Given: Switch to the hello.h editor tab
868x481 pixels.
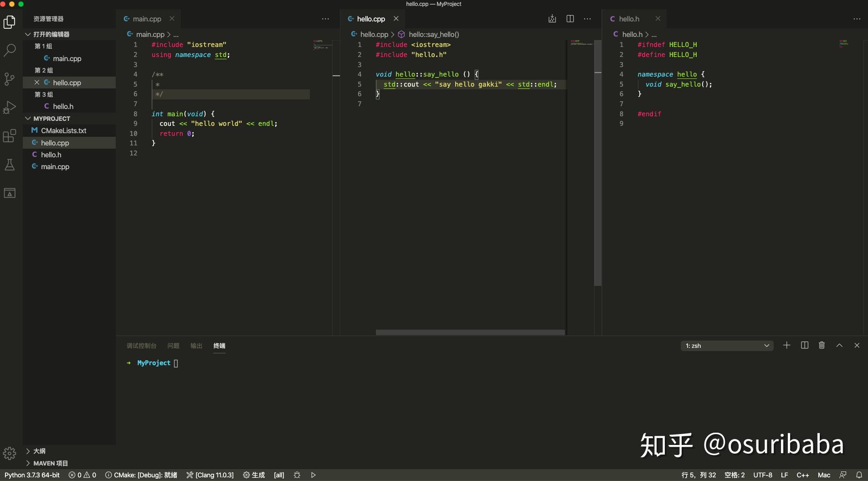Looking at the screenshot, I should [x=630, y=19].
